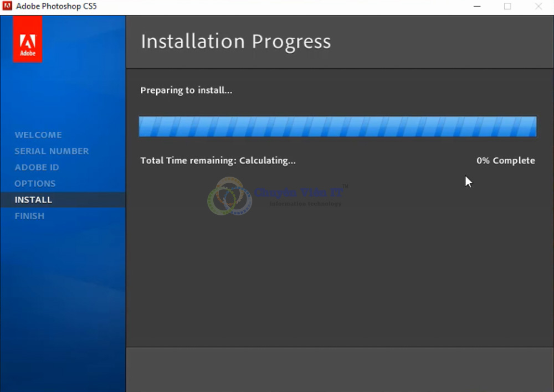The height and width of the screenshot is (392, 554).
Task: Go to the SERIAL NUMBER step
Action: 52,151
